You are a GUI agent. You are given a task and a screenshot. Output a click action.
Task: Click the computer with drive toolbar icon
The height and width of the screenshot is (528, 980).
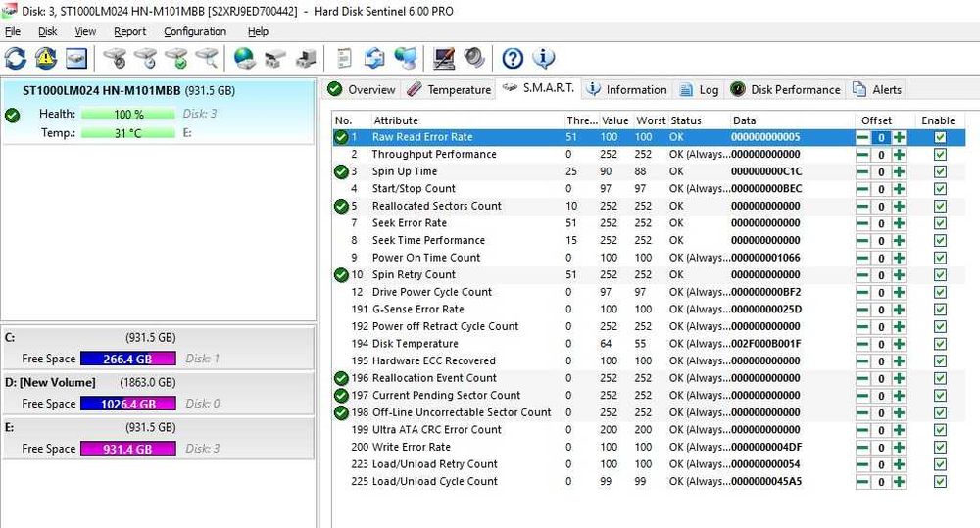pos(306,58)
